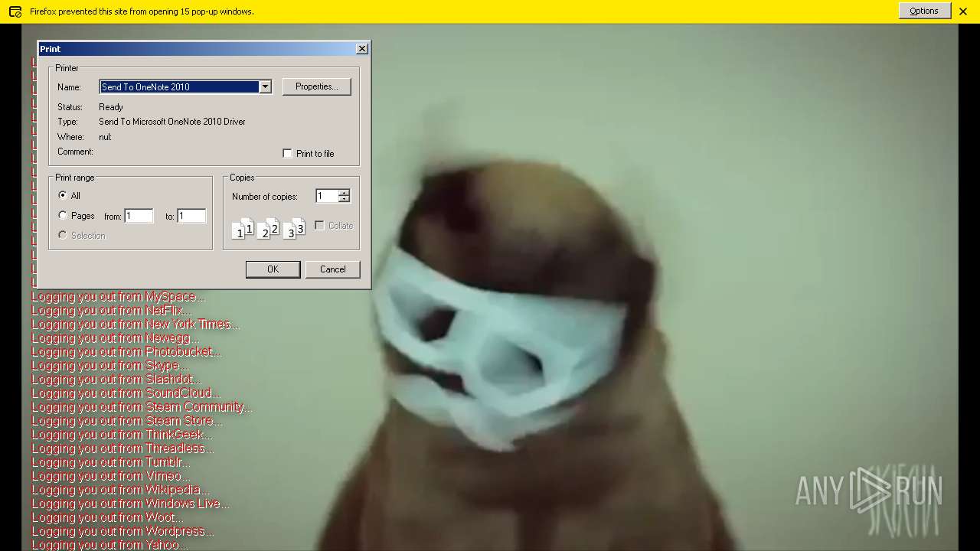This screenshot has width=980, height=551.
Task: Click 'Logging you out from MySpace...' text
Action: (119, 297)
